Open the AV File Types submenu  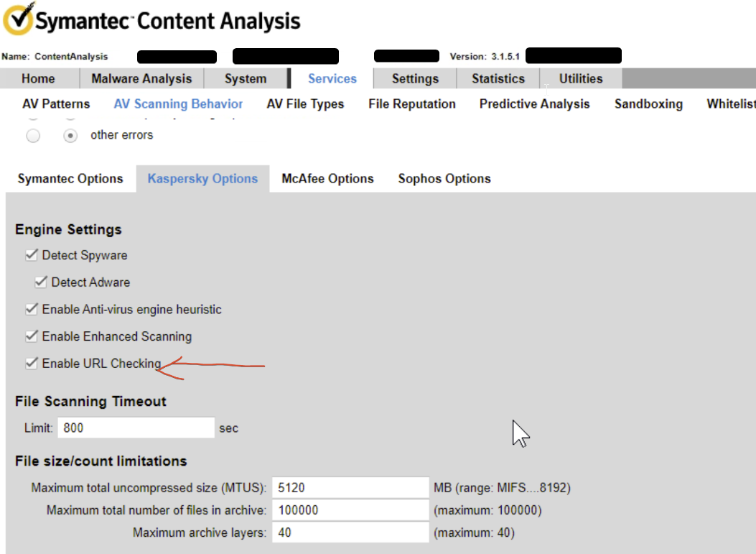coord(305,104)
